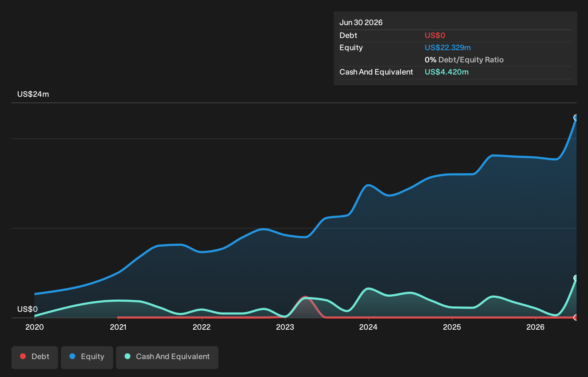Click the Jun 30 2026 tooltip date
The image size is (588, 377).
[361, 23]
